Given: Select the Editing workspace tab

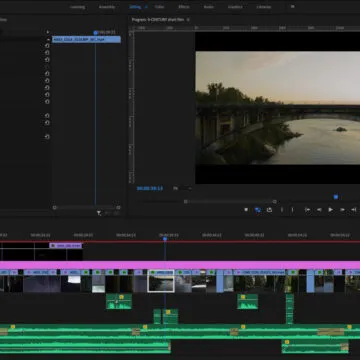Looking at the screenshot, I should coord(135,7).
